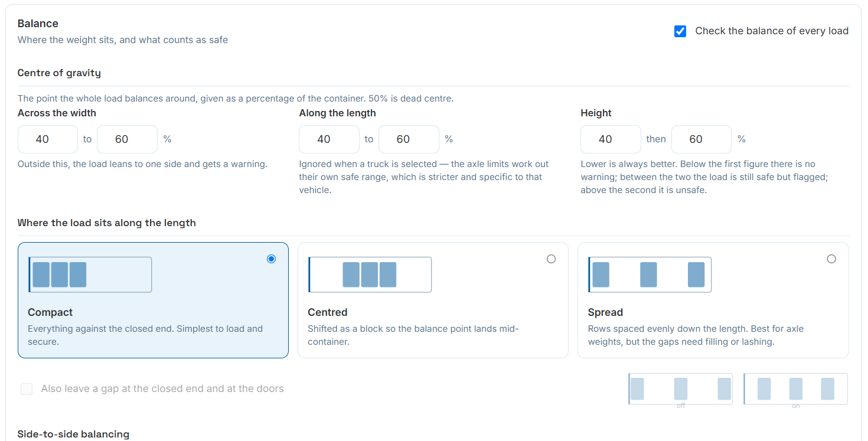Uncheck 'Check the balance of every load'
The height and width of the screenshot is (441, 868).
click(680, 31)
